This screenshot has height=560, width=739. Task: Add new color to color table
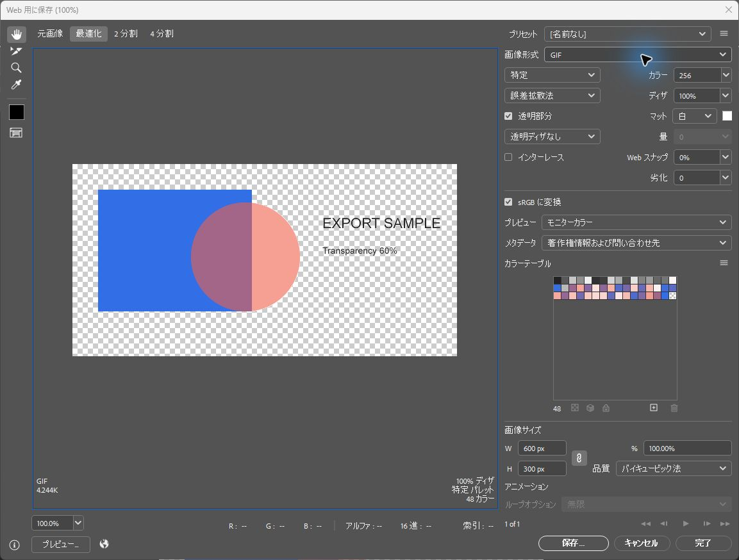click(x=654, y=408)
